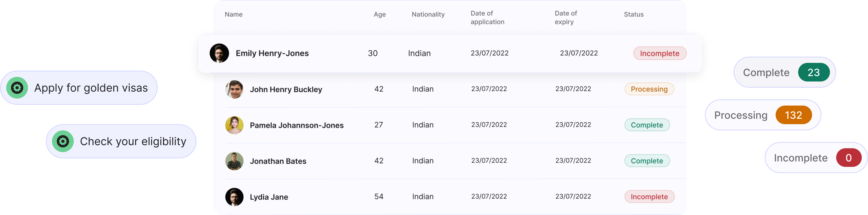This screenshot has width=868, height=215.
Task: Select the Processing status filter pill
Action: click(741, 115)
